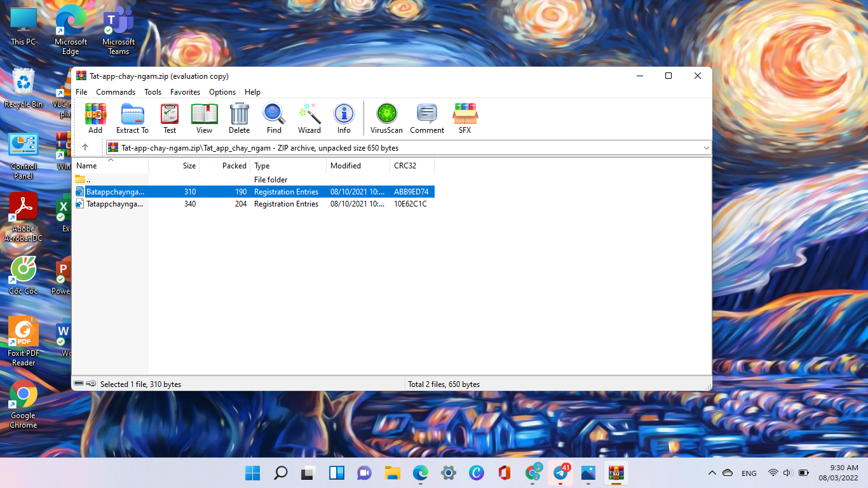Screen dimensions: 868x488
Task: Open the Office icon on taskbar
Action: [x=505, y=473]
